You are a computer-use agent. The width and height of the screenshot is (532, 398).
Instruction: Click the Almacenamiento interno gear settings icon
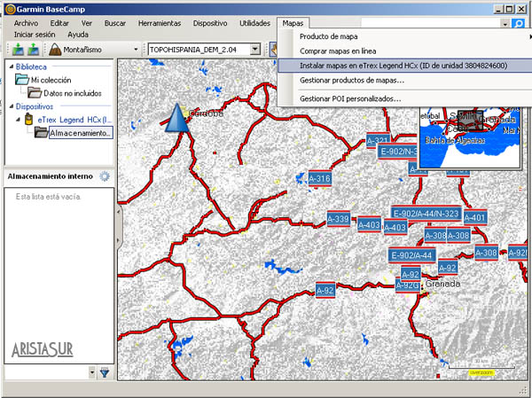[x=105, y=176]
